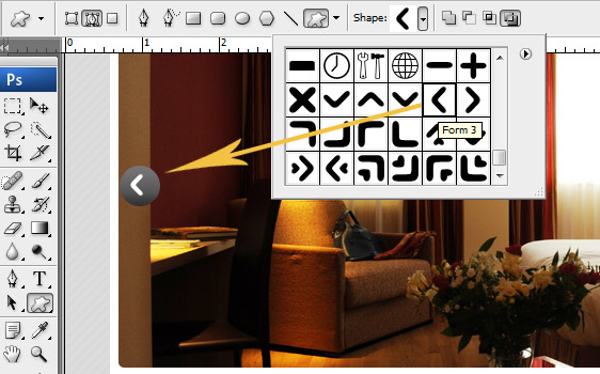
Task: Choose the Line tool in options bar
Action: pos(291,18)
